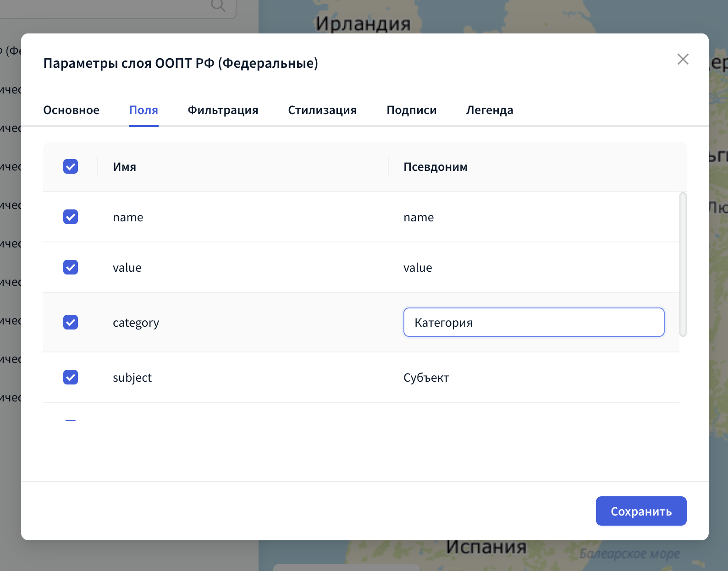This screenshot has height=571, width=728.
Task: Click the Категория alias input field
Action: tap(534, 322)
